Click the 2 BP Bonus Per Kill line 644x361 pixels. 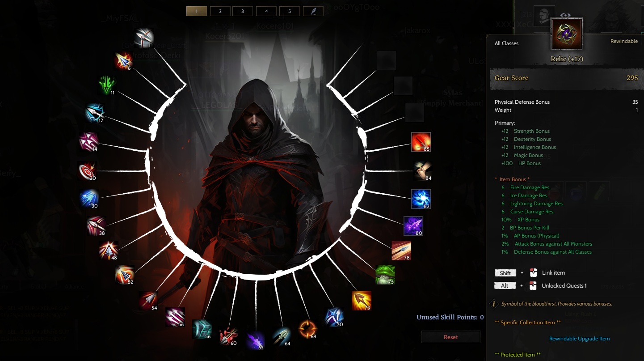[x=525, y=228]
